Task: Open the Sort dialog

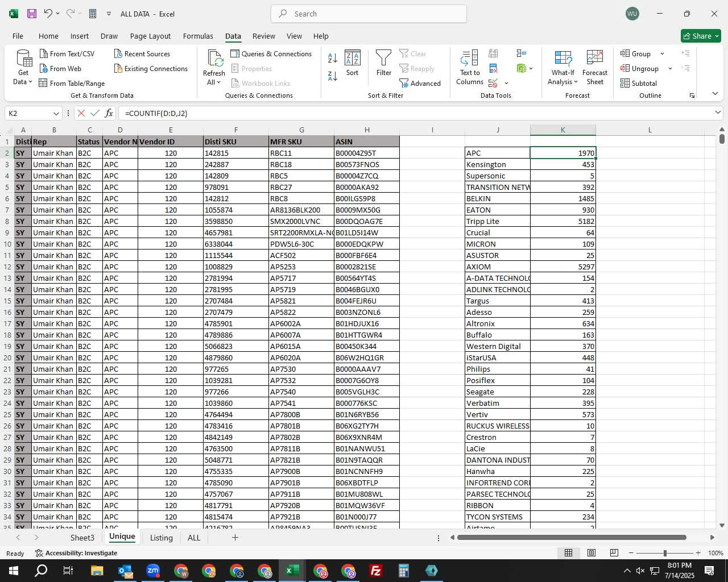Action: point(353,63)
